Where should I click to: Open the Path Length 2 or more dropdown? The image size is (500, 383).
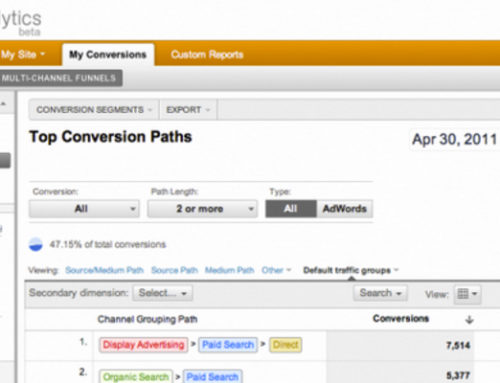[x=202, y=209]
